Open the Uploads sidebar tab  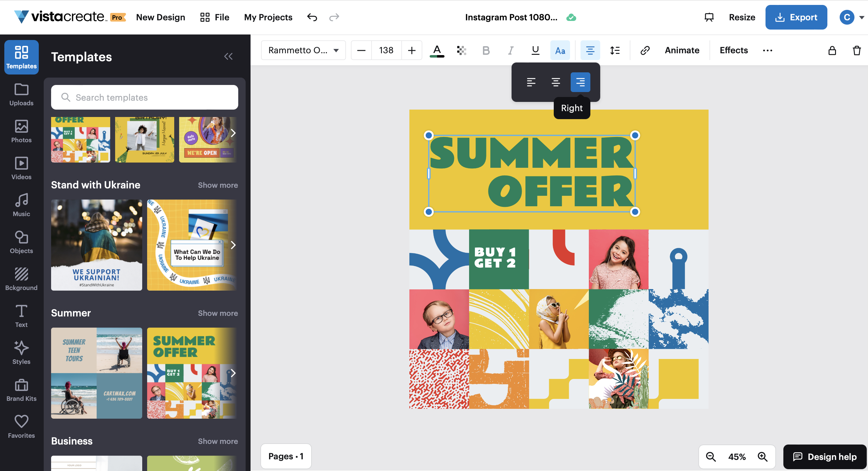pos(21,94)
